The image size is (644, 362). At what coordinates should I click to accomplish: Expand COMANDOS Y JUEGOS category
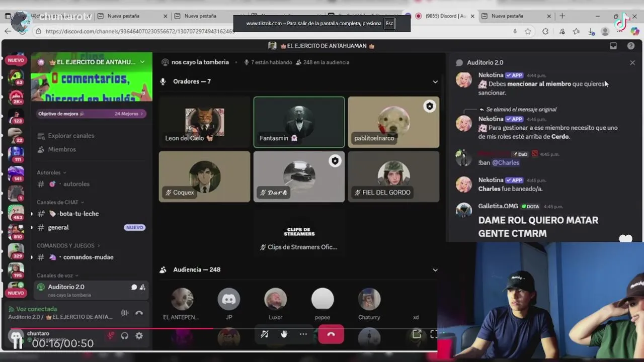[68, 246]
